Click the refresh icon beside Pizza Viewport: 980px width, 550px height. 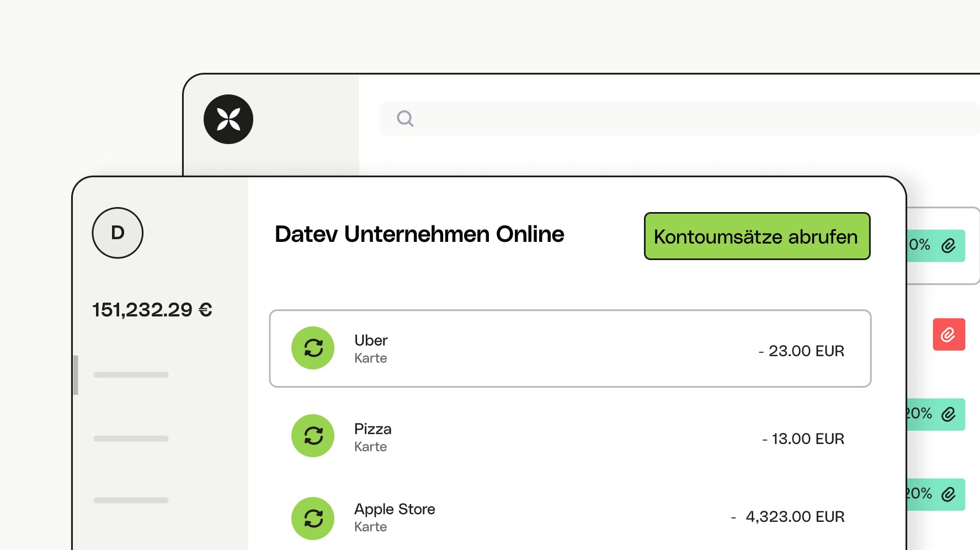pos(313,436)
